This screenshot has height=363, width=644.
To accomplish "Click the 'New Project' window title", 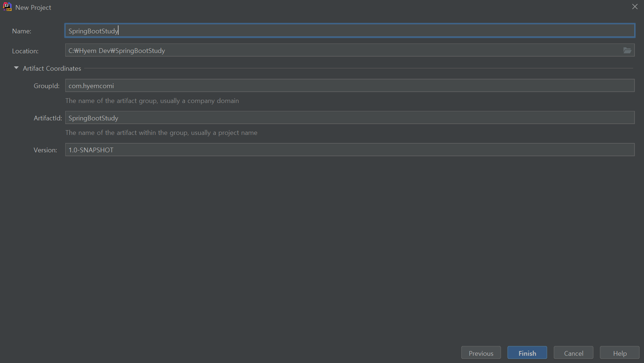I will point(33,7).
